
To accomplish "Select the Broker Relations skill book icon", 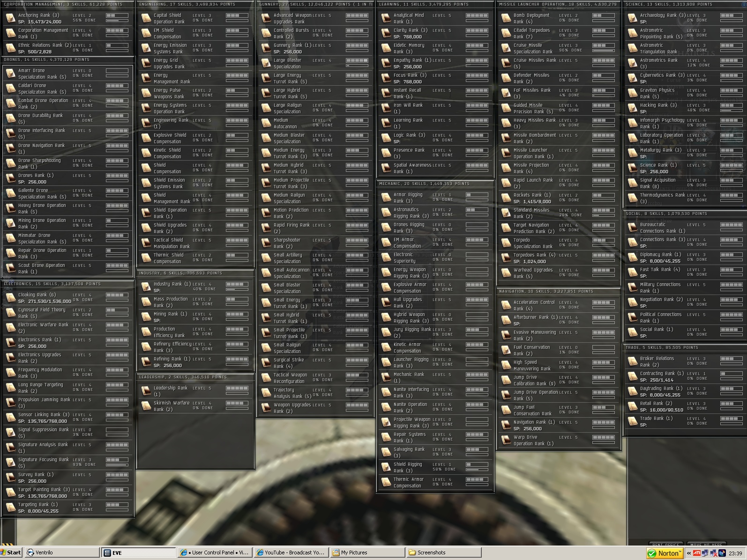I will pos(633,361).
